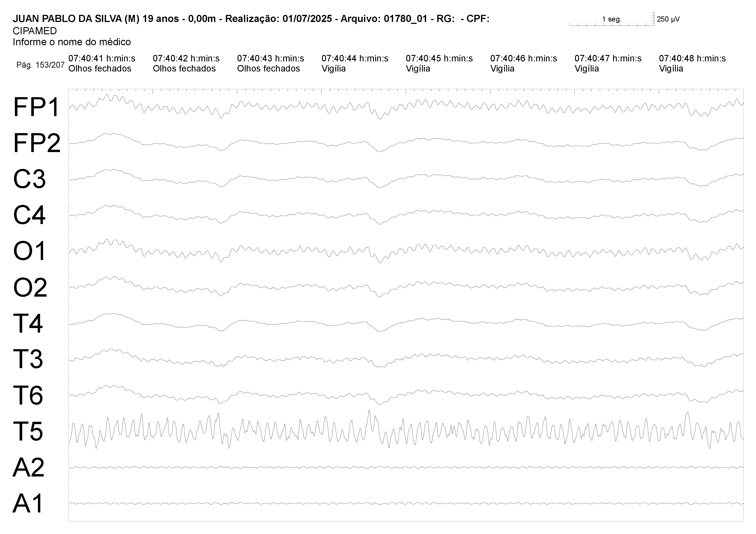756x534 pixels.
Task: Click the O2 channel label
Action: pyautogui.click(x=30, y=287)
